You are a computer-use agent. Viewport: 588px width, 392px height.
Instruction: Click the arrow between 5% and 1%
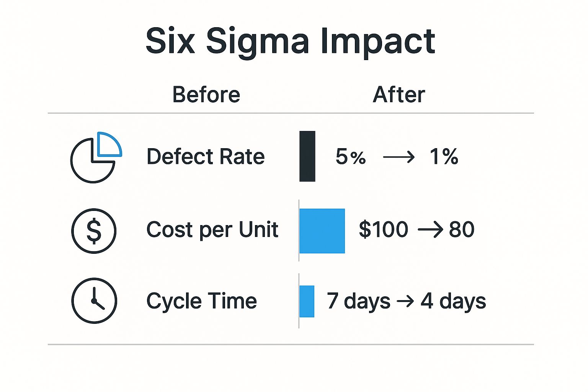[399, 157]
